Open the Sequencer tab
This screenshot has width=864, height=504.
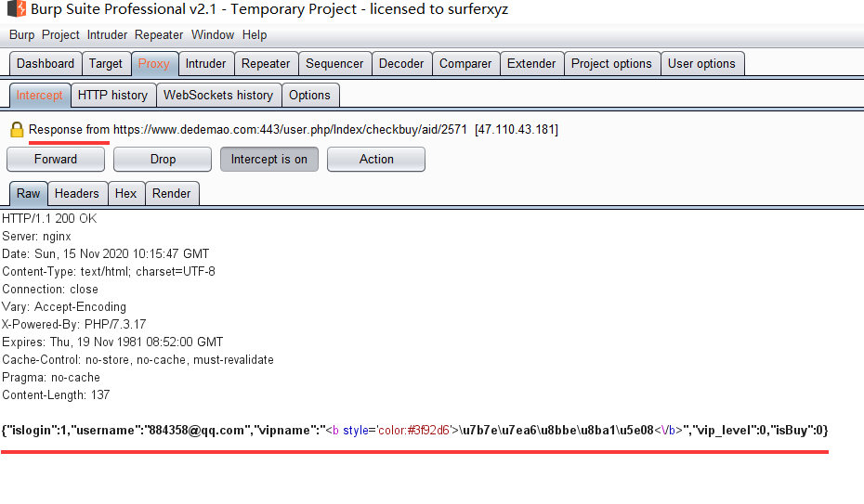point(334,64)
